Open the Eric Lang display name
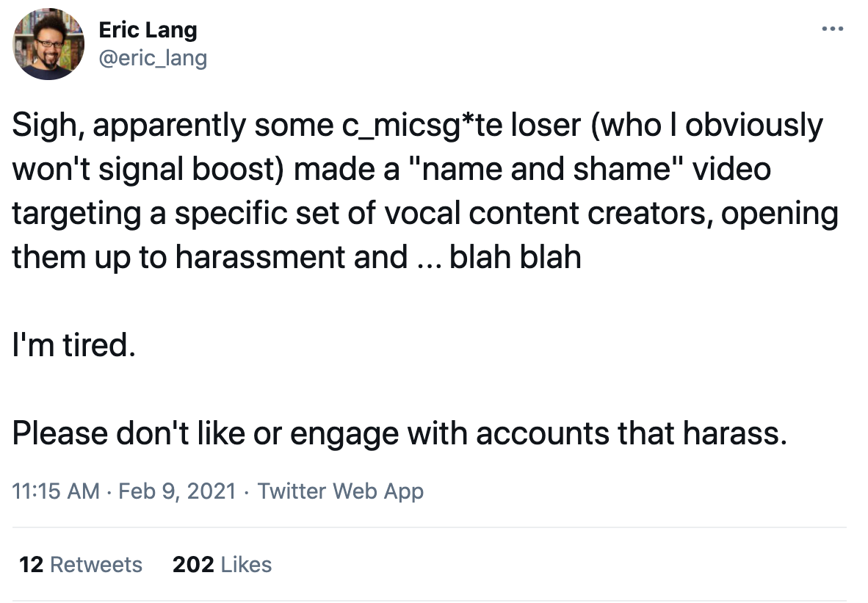This screenshot has width=868, height=603. point(148,30)
